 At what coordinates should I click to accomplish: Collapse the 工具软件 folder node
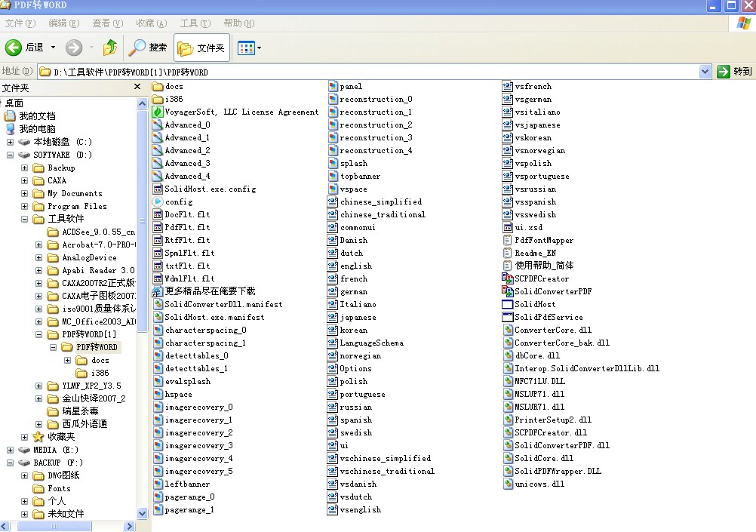coord(25,219)
